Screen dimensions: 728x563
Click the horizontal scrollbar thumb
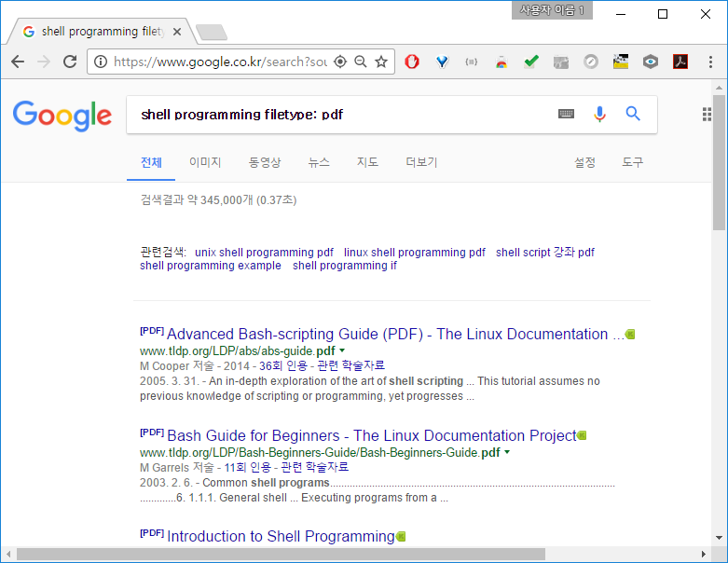[281, 555]
